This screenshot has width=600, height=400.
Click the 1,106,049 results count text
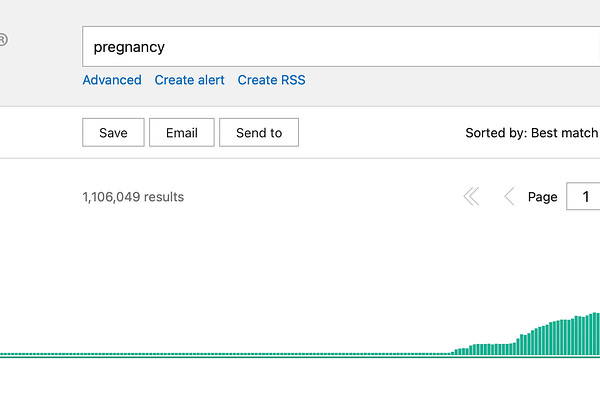[x=133, y=197]
